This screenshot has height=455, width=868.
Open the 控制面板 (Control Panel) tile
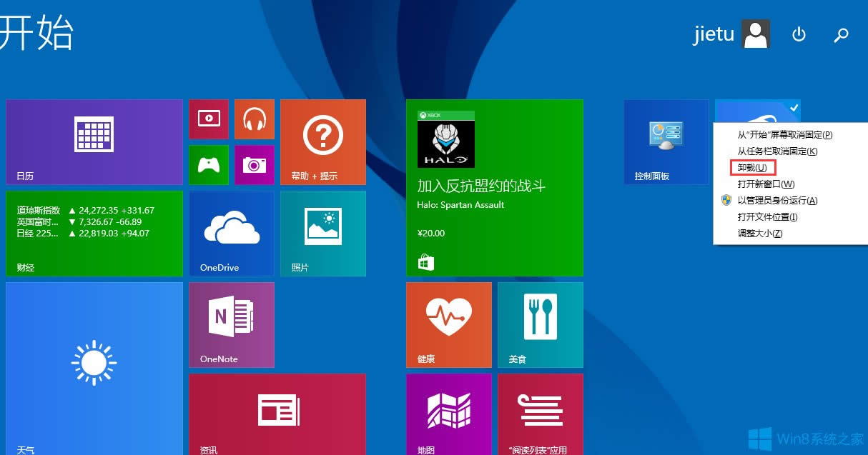coord(665,141)
